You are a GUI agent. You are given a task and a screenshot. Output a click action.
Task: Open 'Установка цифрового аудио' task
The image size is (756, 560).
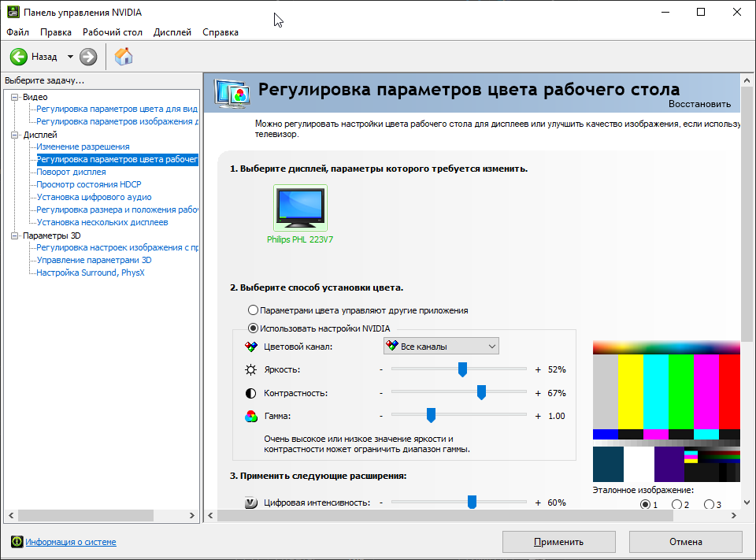94,197
